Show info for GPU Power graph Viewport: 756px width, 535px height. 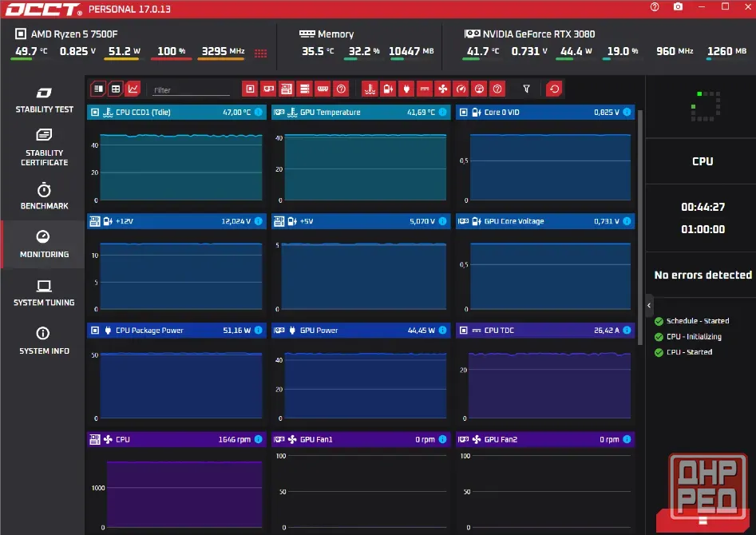[442, 330]
